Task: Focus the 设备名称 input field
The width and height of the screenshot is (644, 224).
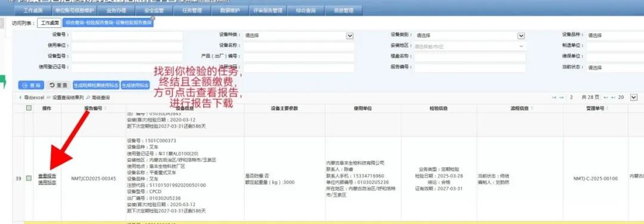Action: click(x=299, y=46)
